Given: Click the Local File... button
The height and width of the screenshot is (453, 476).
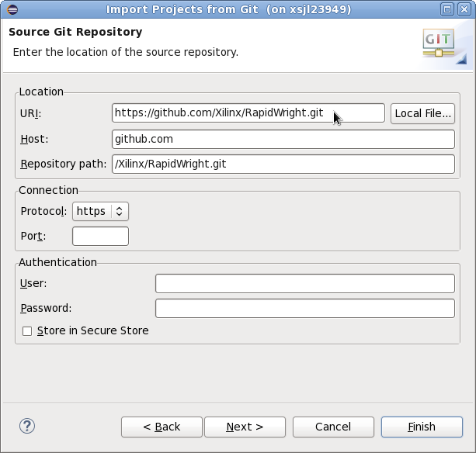Looking at the screenshot, I should pyautogui.click(x=422, y=113).
